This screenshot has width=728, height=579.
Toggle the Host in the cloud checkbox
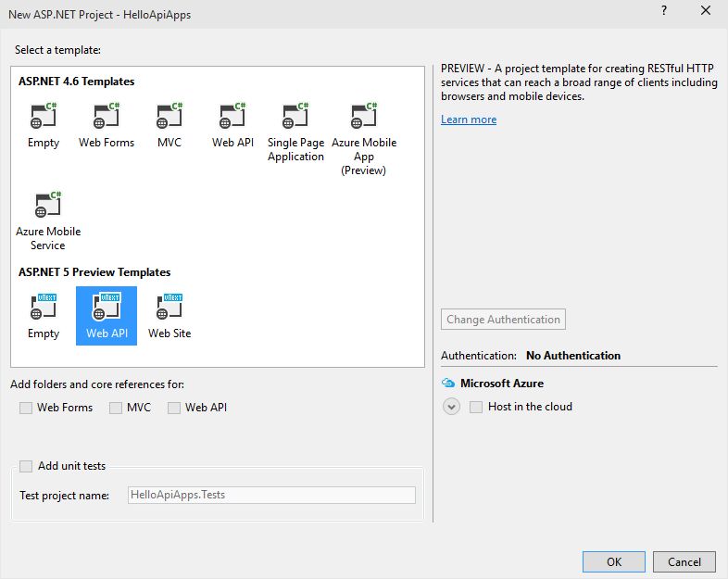[476, 407]
